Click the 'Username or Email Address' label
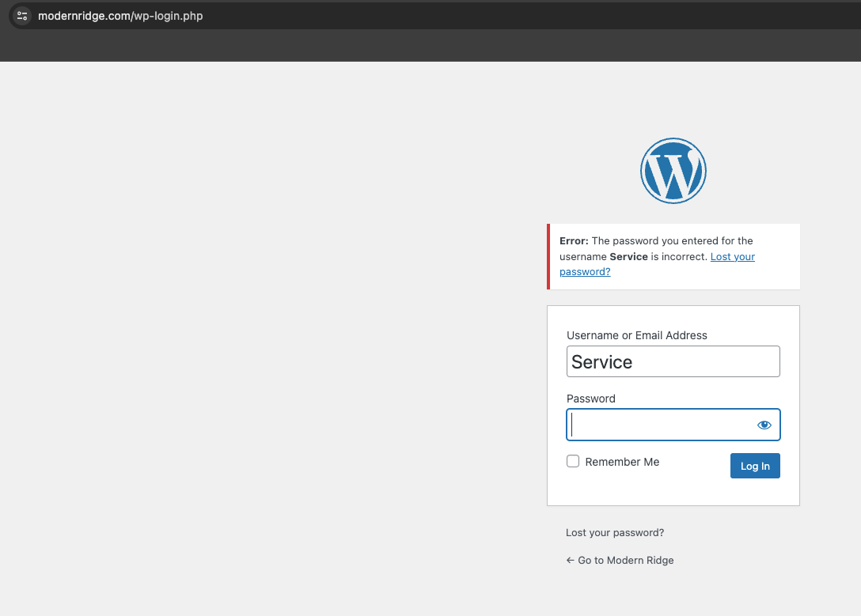This screenshot has width=861, height=616. tap(637, 335)
